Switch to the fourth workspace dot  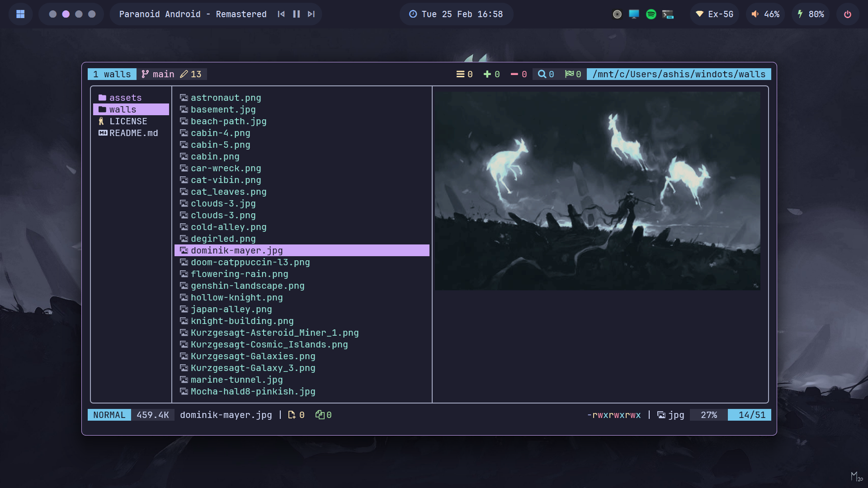tap(92, 14)
